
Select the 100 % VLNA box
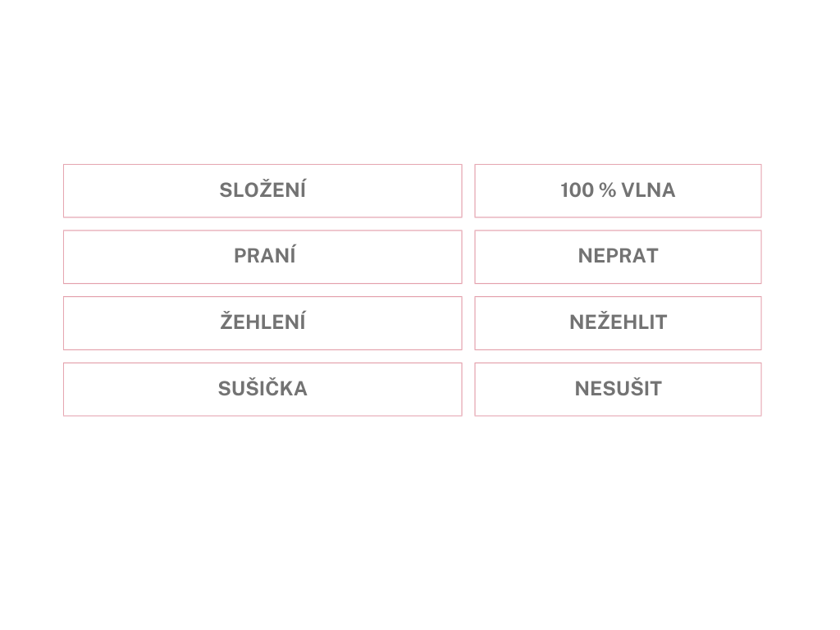click(618, 190)
